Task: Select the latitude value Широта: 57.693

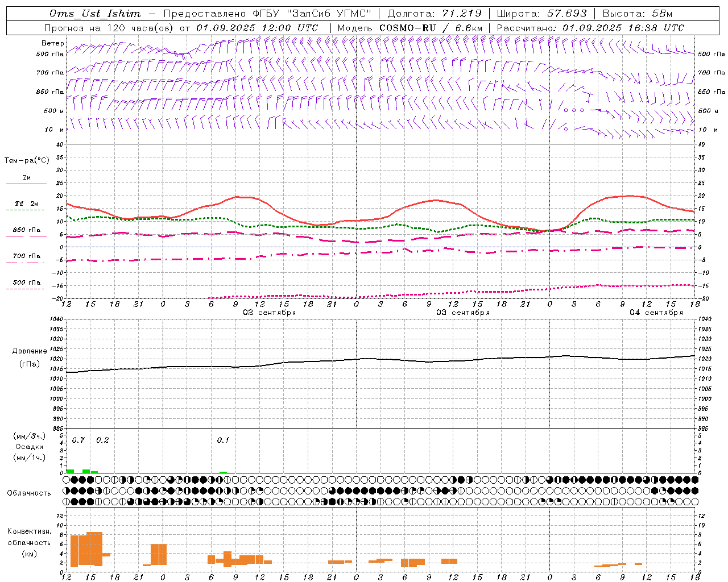Action: click(x=542, y=14)
